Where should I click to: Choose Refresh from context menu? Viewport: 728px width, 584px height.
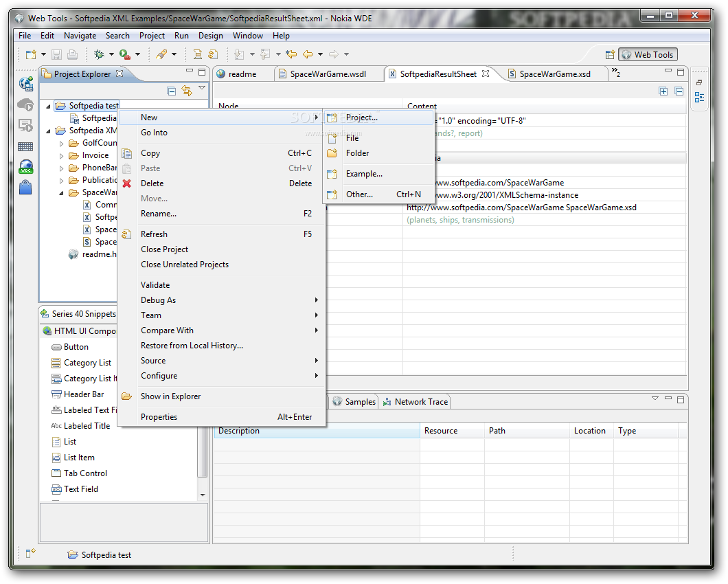click(x=221, y=234)
